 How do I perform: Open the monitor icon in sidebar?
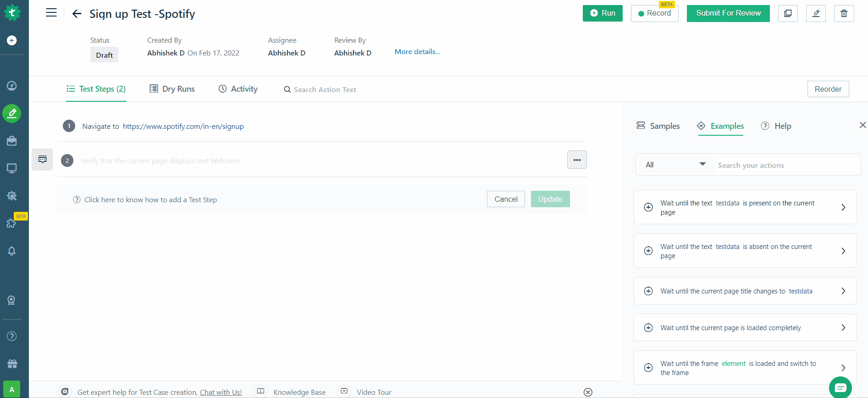point(12,168)
